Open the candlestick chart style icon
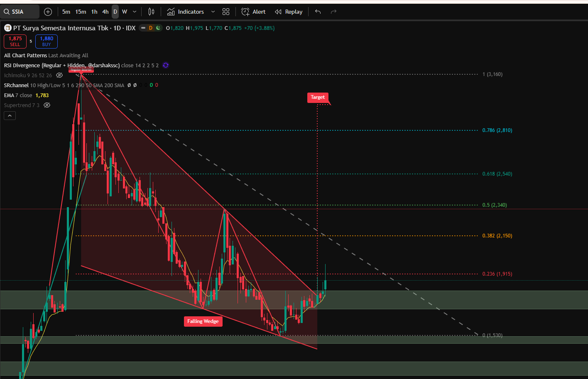This screenshot has height=379, width=588. [152, 12]
